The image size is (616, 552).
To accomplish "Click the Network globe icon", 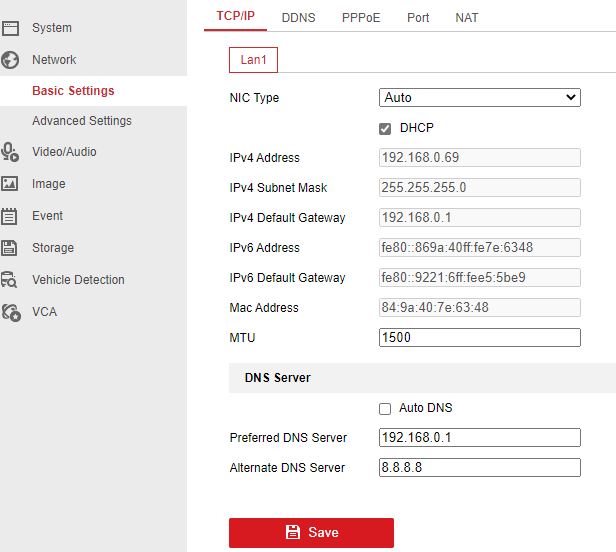I will pyautogui.click(x=11, y=60).
